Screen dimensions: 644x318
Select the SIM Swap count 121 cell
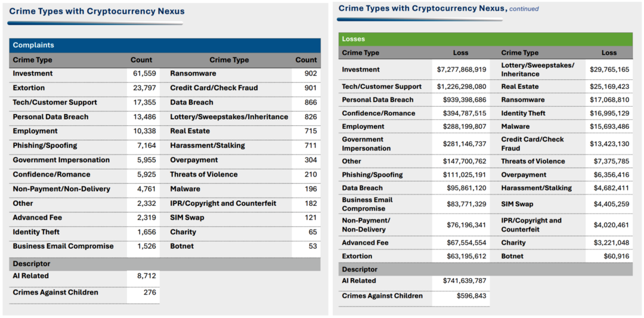click(306, 218)
